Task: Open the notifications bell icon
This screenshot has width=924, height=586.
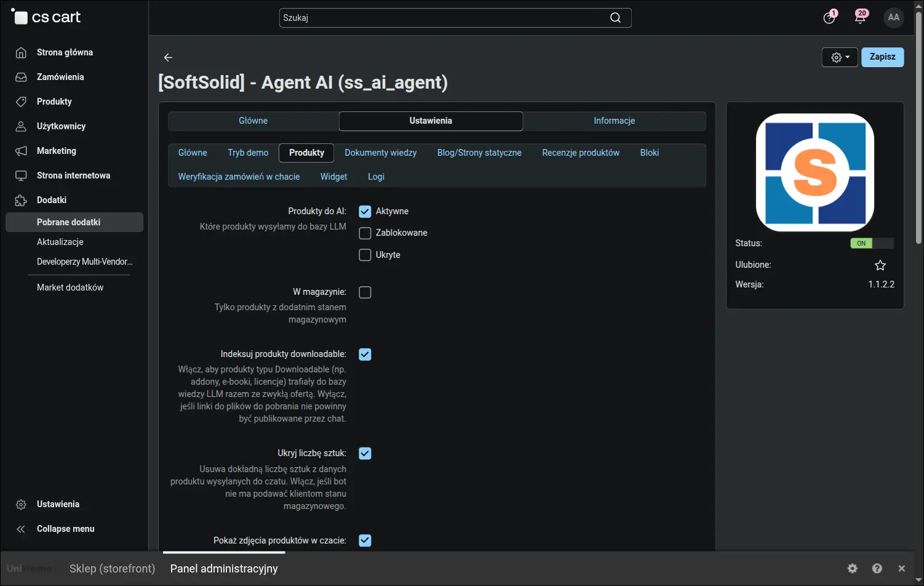Action: point(861,17)
